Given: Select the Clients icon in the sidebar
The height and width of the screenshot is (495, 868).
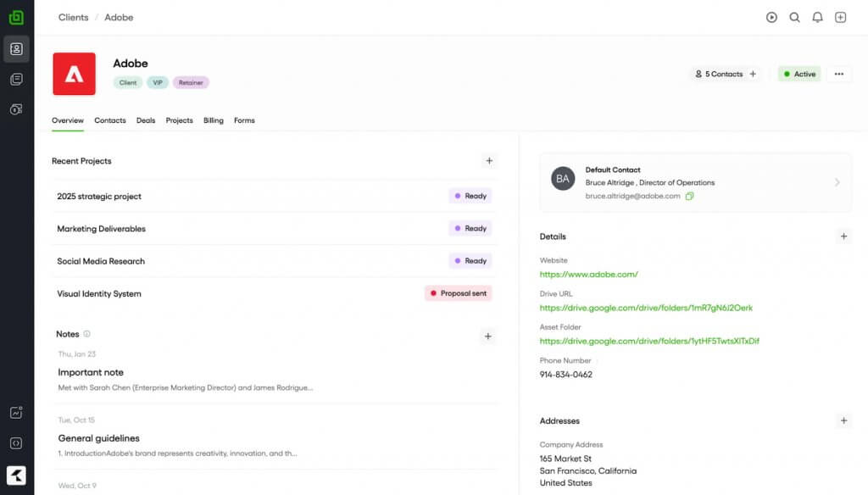Looking at the screenshot, I should pyautogui.click(x=16, y=48).
